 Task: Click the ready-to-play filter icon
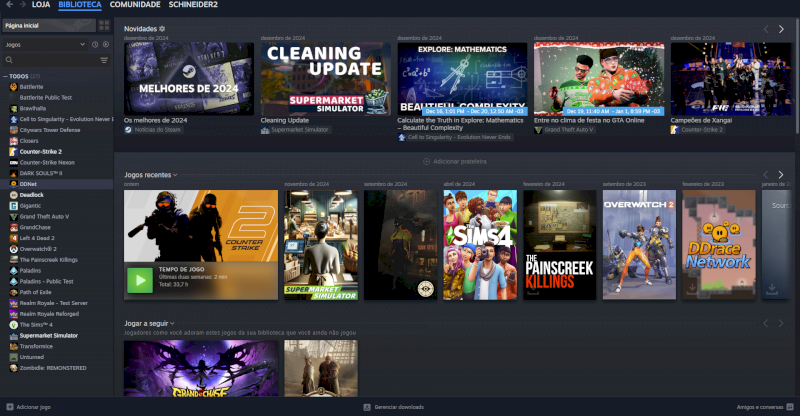(106, 45)
